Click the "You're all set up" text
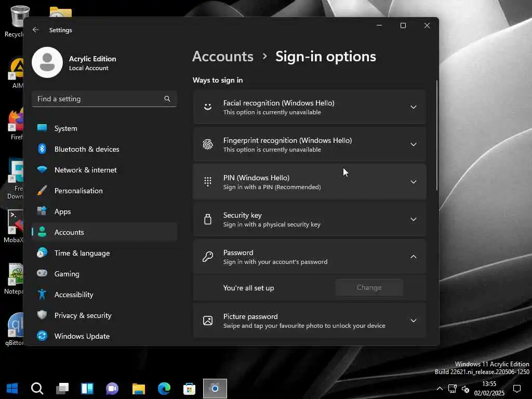This screenshot has height=399, width=532. [x=249, y=288]
